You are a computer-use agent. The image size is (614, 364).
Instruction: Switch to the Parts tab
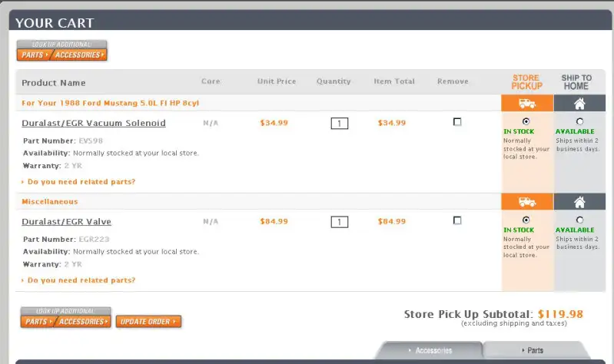tap(535, 350)
